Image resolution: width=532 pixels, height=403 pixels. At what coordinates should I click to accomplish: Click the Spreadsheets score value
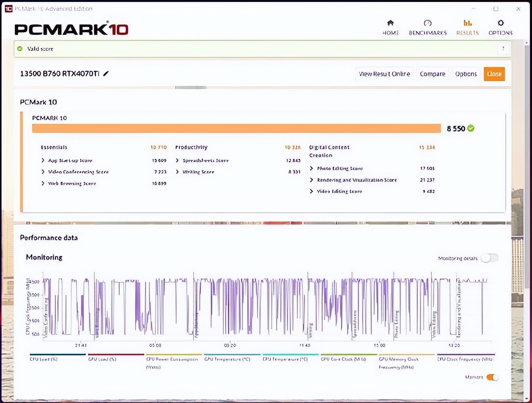click(x=293, y=160)
